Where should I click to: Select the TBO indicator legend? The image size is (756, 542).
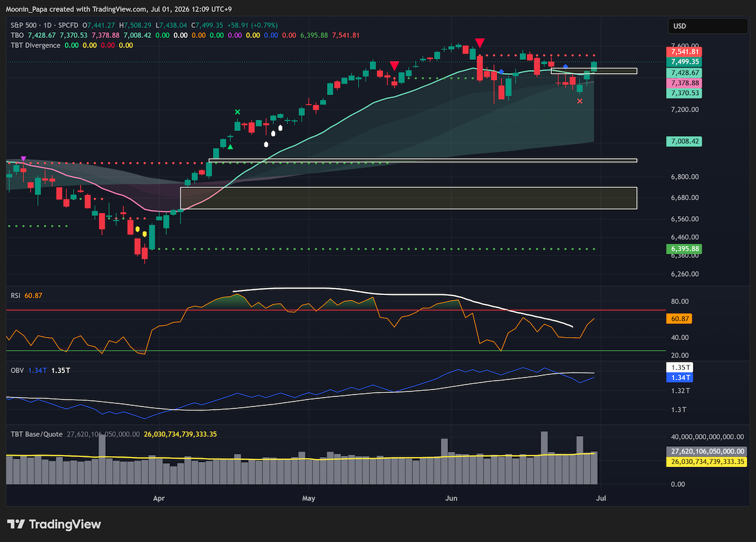point(16,35)
